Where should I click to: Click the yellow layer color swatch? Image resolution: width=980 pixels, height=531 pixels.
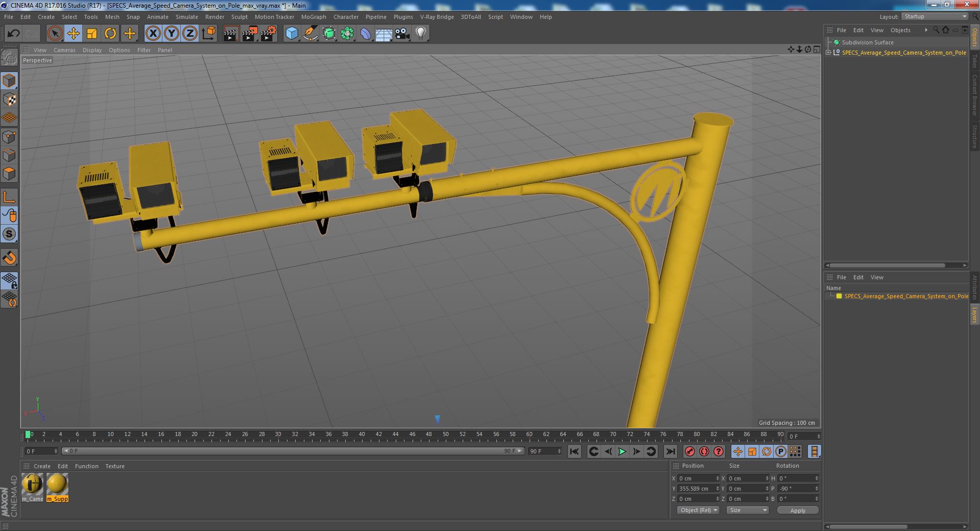pos(839,296)
